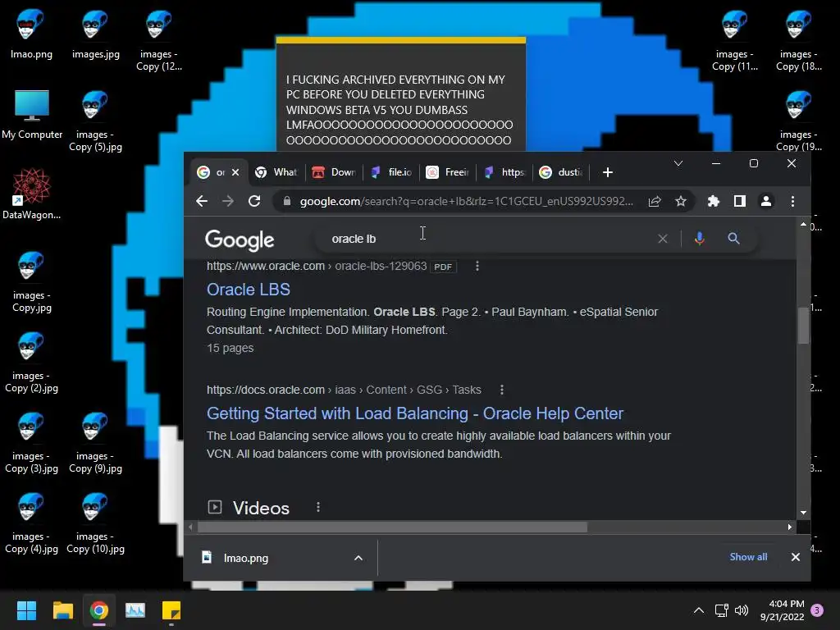Switch to the file.io tab
The image size is (840, 630).
pos(391,172)
